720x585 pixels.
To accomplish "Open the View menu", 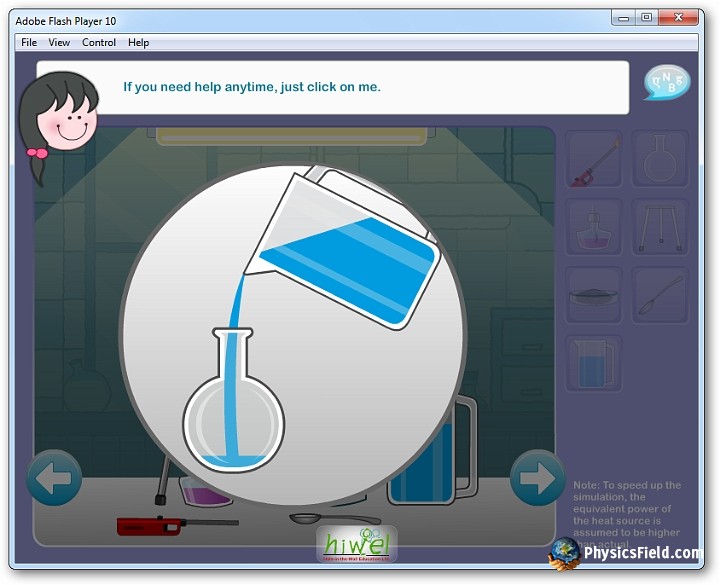I will click(x=59, y=42).
